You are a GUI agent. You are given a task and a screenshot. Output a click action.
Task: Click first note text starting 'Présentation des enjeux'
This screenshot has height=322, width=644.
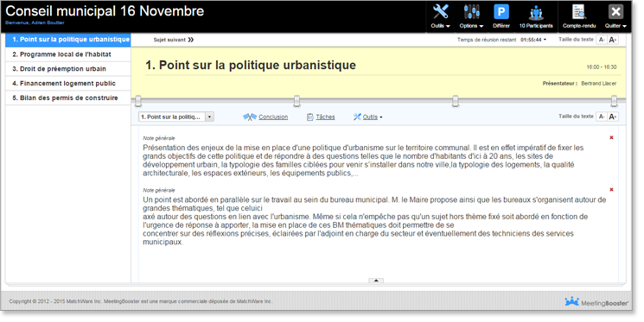[x=363, y=161]
